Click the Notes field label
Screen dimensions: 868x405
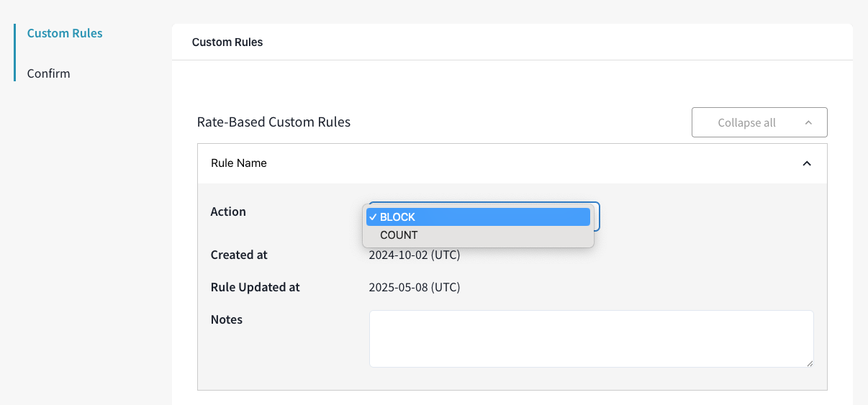[227, 319]
